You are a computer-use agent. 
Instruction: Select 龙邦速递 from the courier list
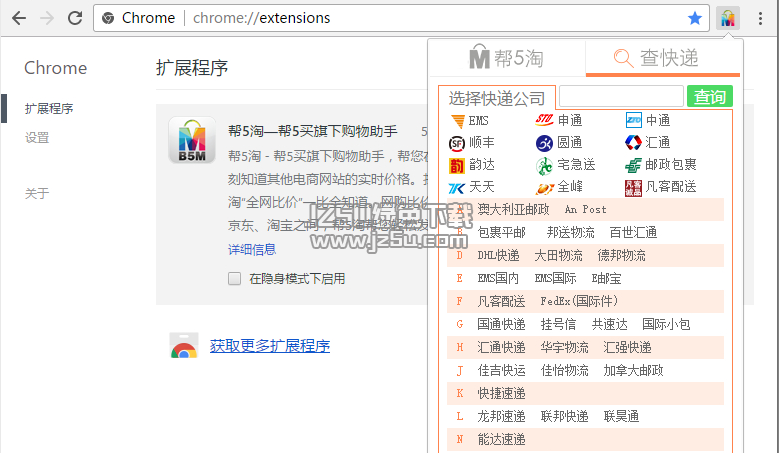point(501,416)
